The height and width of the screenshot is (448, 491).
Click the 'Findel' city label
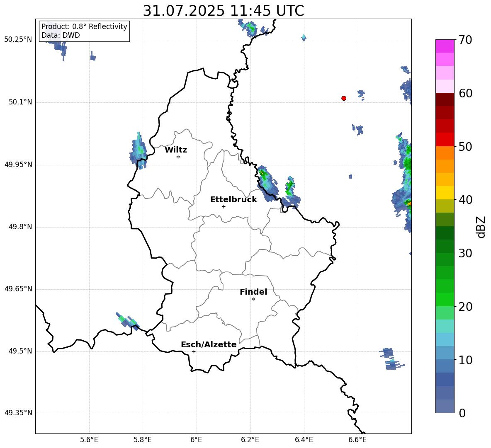(253, 292)
